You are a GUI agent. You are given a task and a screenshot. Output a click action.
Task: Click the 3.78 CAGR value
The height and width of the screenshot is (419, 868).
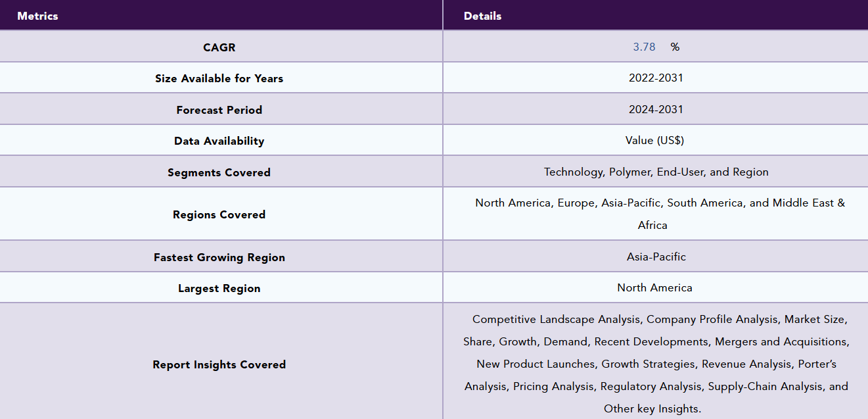[644, 47]
